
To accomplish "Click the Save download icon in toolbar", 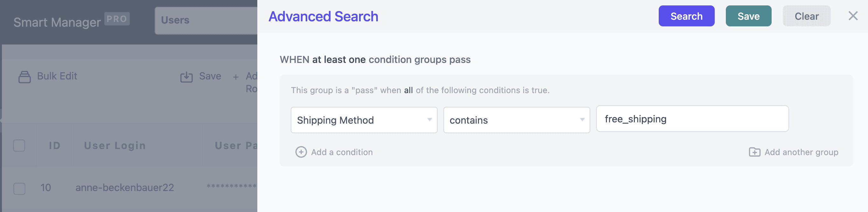I will tap(186, 77).
